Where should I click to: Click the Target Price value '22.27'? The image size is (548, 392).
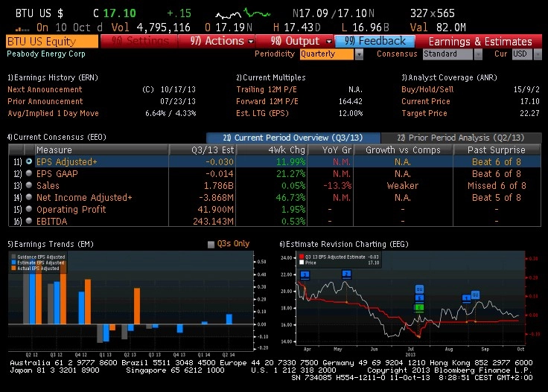click(x=529, y=113)
